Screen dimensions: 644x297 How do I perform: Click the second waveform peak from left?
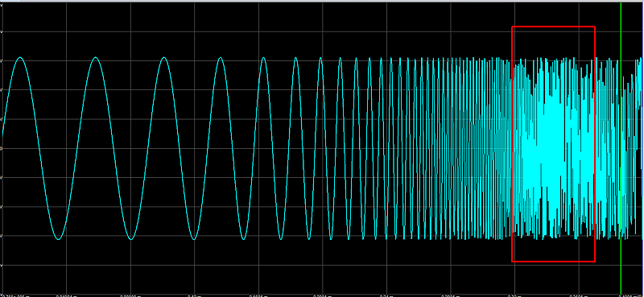click(95, 58)
